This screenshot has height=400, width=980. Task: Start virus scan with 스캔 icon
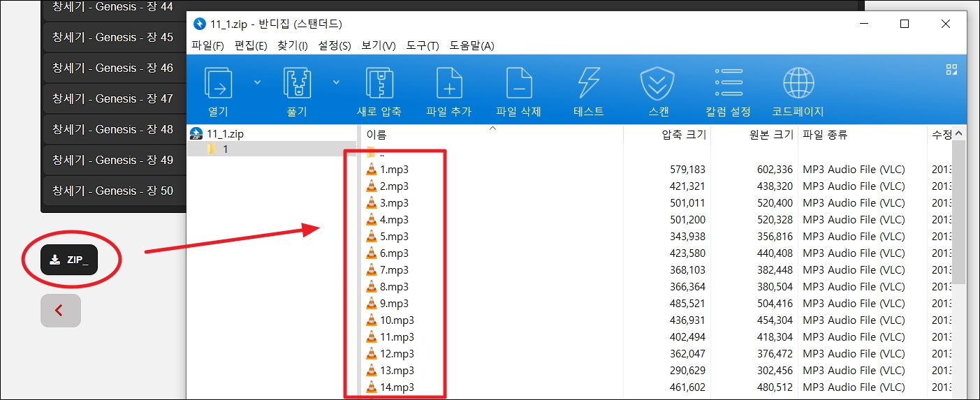(x=658, y=91)
